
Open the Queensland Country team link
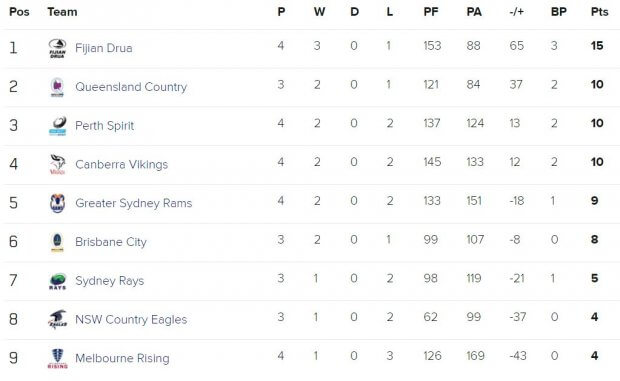click(131, 87)
